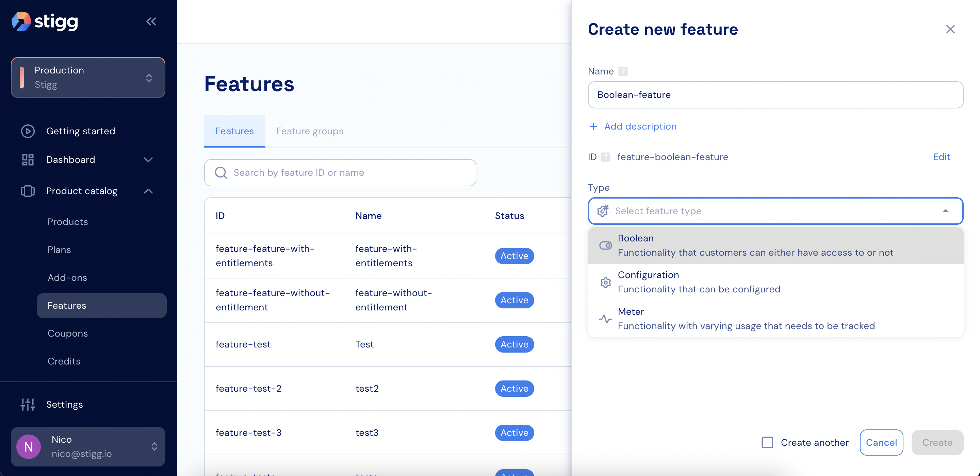Click the Cancel button

point(881,443)
